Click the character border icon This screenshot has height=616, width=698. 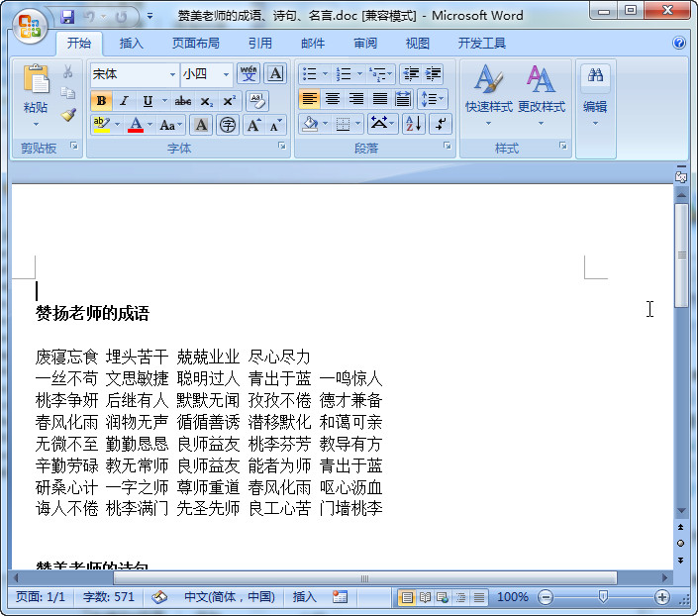[275, 73]
